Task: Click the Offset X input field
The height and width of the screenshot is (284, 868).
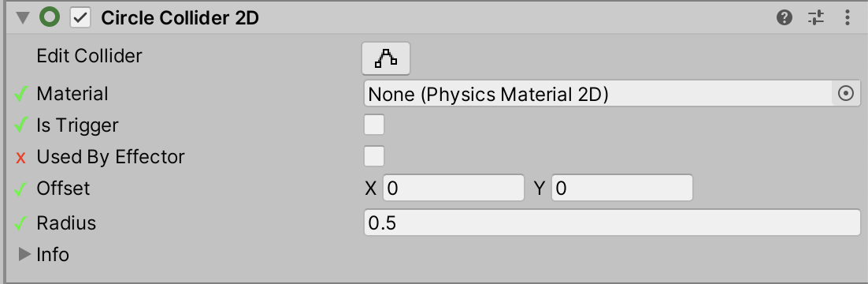Action: pyautogui.click(x=454, y=188)
